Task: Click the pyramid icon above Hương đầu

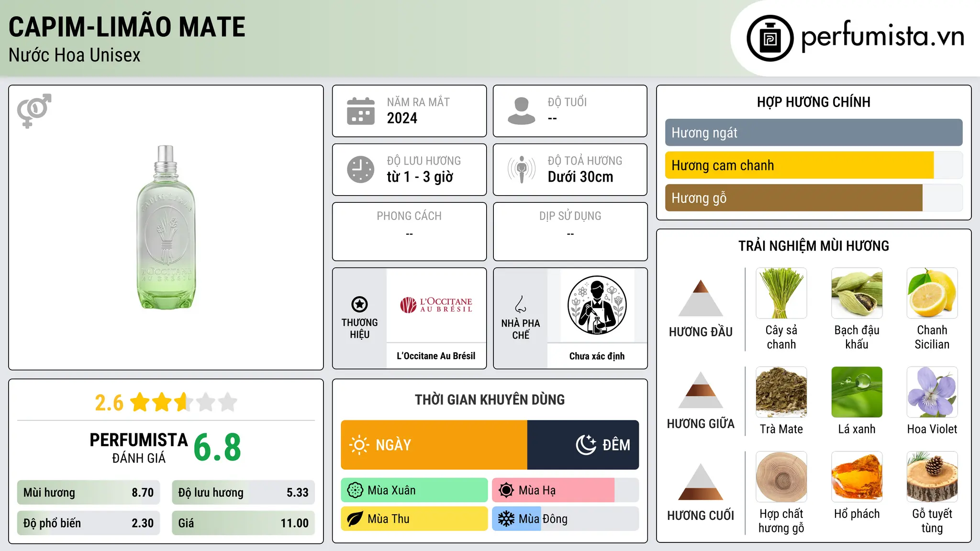Action: coord(701,298)
